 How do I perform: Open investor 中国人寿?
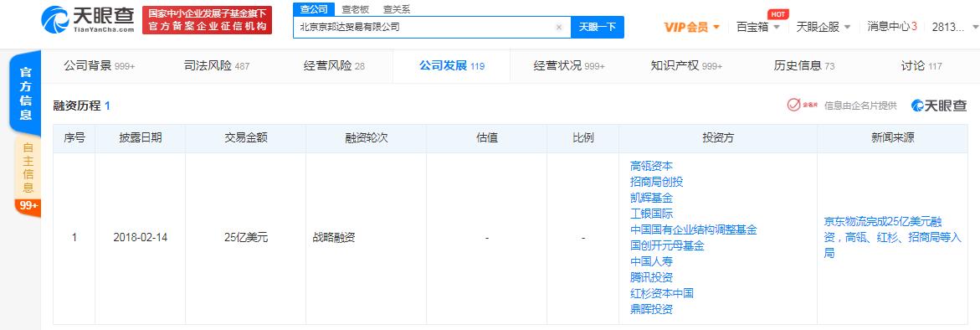coord(652,261)
